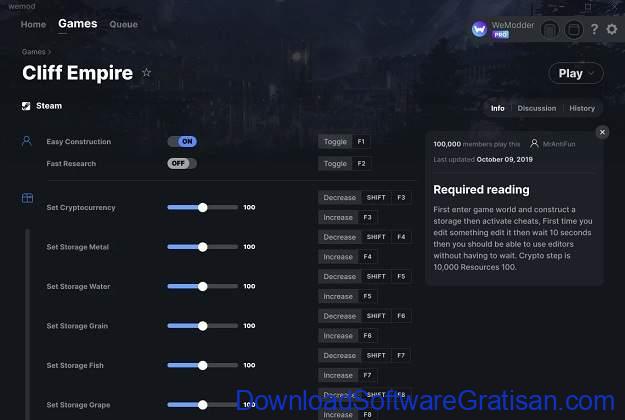Click the Set Storage Fish slider handle

coord(202,365)
